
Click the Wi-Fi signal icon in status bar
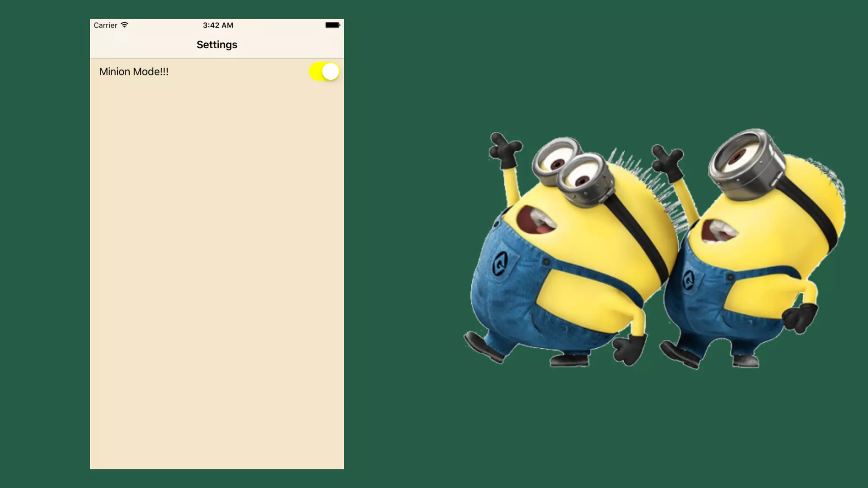tap(124, 25)
